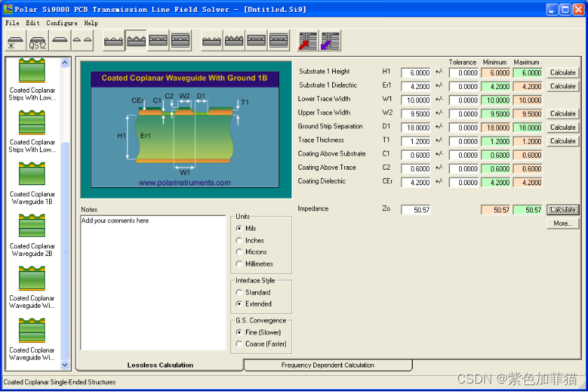
Task: Select fourth coplanar structure group icon
Action: click(180, 41)
